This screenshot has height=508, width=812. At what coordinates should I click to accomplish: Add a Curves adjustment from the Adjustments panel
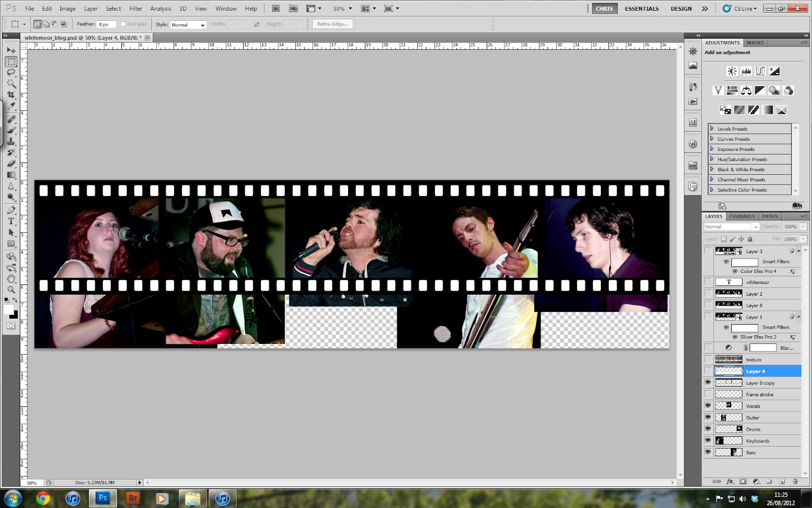760,71
